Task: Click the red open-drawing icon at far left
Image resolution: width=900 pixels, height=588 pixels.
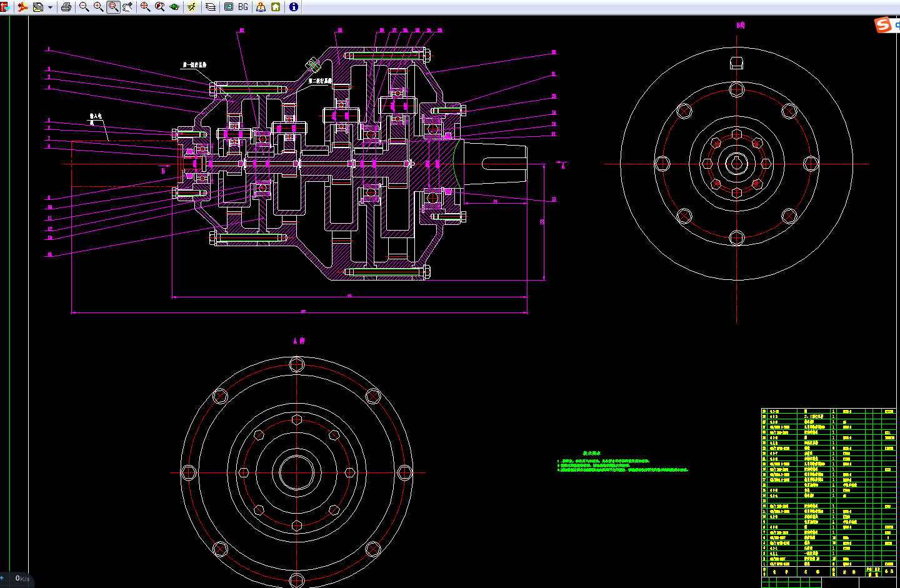Action: (5, 7)
